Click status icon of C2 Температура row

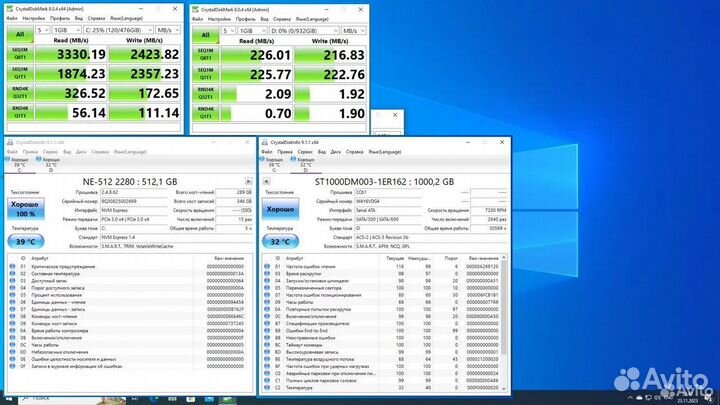click(x=267, y=388)
